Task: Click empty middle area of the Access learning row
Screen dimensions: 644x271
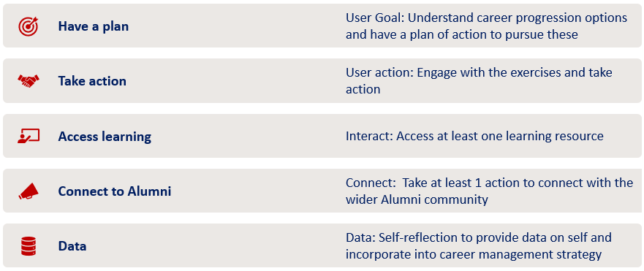Action: click(x=246, y=136)
